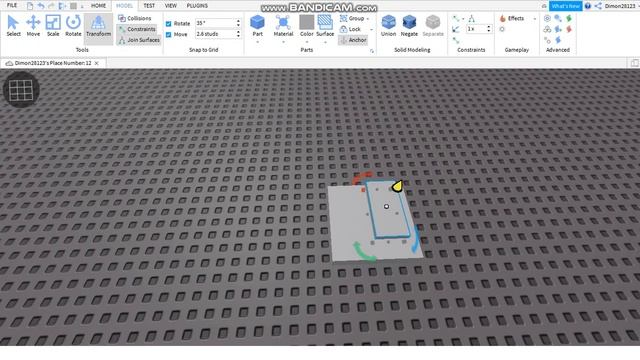Click the spawn circle icon under Effects

[502, 29]
